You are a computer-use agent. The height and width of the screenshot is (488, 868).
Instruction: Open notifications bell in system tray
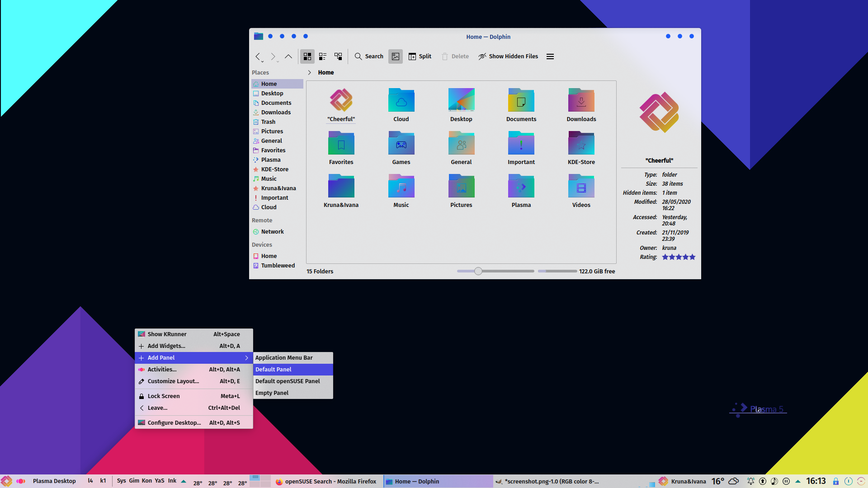751,481
